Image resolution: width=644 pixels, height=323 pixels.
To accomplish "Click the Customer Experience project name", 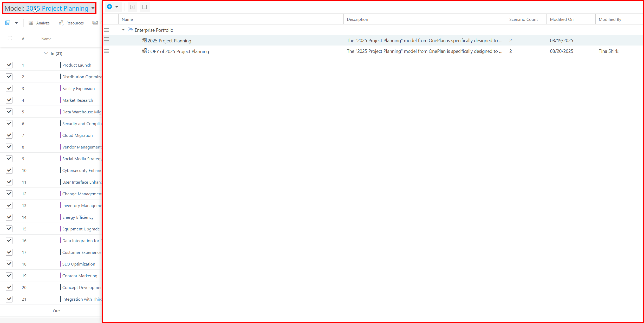I will tap(82, 252).
